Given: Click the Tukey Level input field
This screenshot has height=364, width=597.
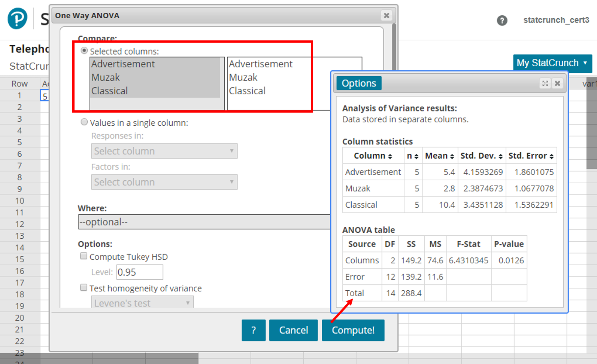Looking at the screenshot, I should 139,272.
